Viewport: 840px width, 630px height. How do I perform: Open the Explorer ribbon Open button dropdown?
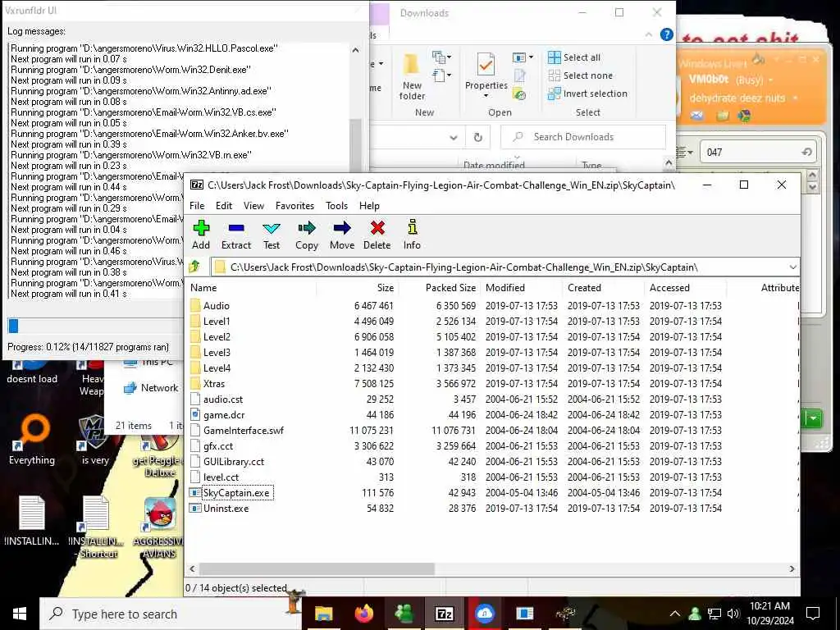click(523, 57)
